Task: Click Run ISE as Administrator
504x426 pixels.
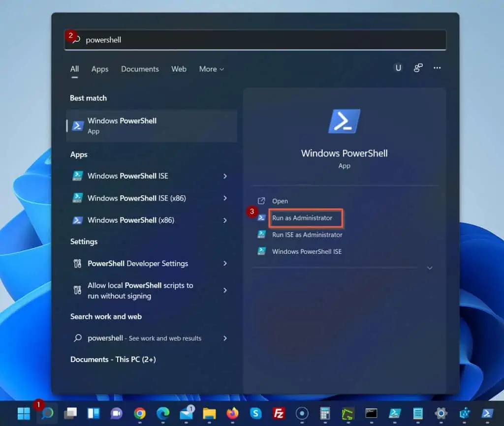Action: pos(307,235)
